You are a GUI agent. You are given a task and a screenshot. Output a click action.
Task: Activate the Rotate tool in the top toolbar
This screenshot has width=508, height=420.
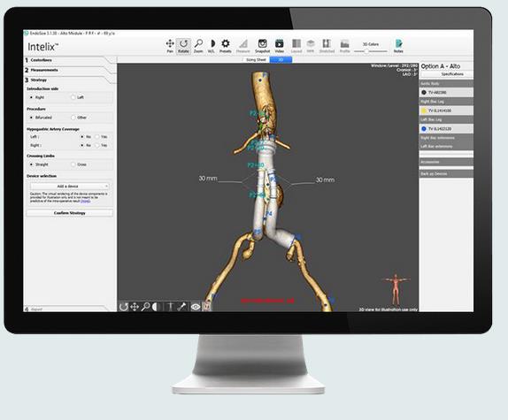tap(183, 46)
